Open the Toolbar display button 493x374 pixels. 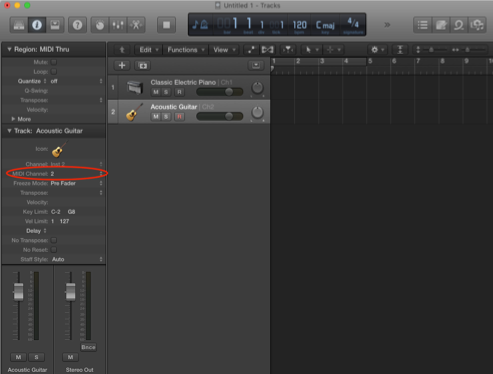[55, 25]
